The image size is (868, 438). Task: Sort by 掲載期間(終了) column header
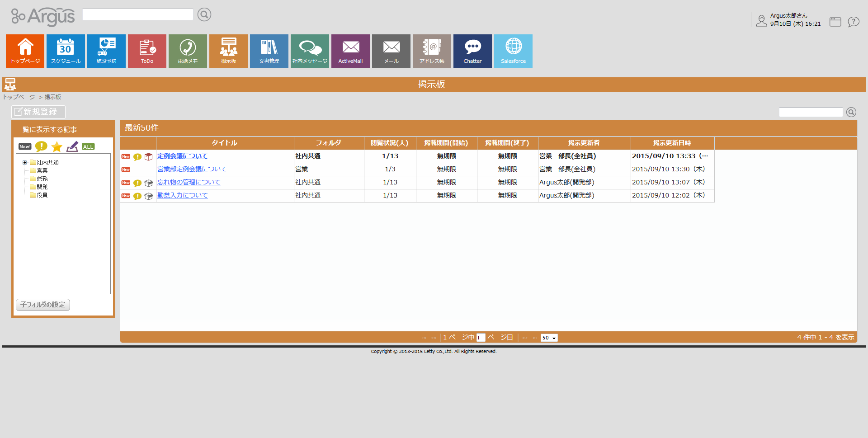(507, 143)
